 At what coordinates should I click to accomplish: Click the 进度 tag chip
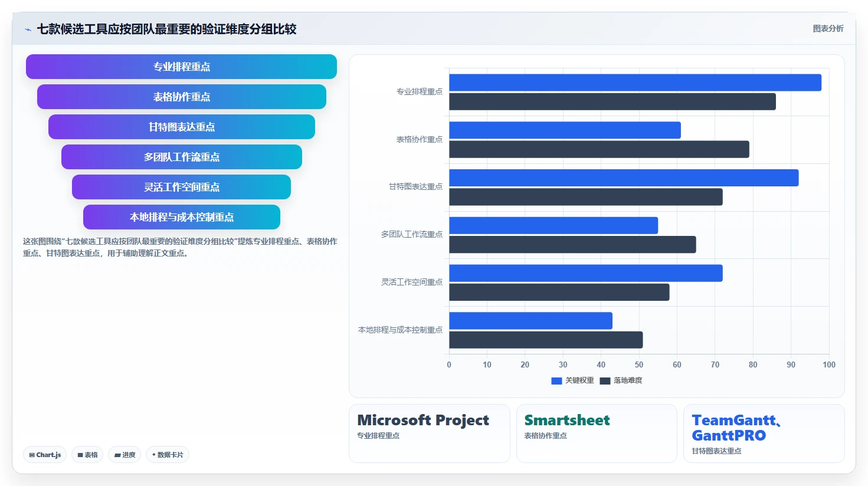tap(125, 455)
